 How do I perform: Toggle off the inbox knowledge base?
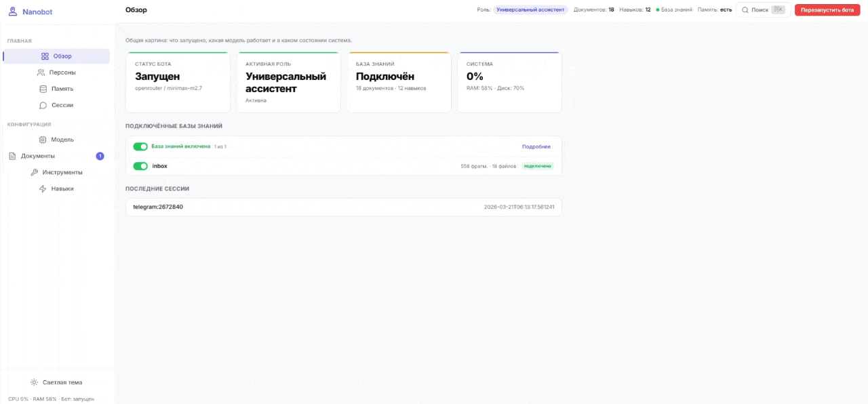(x=141, y=165)
